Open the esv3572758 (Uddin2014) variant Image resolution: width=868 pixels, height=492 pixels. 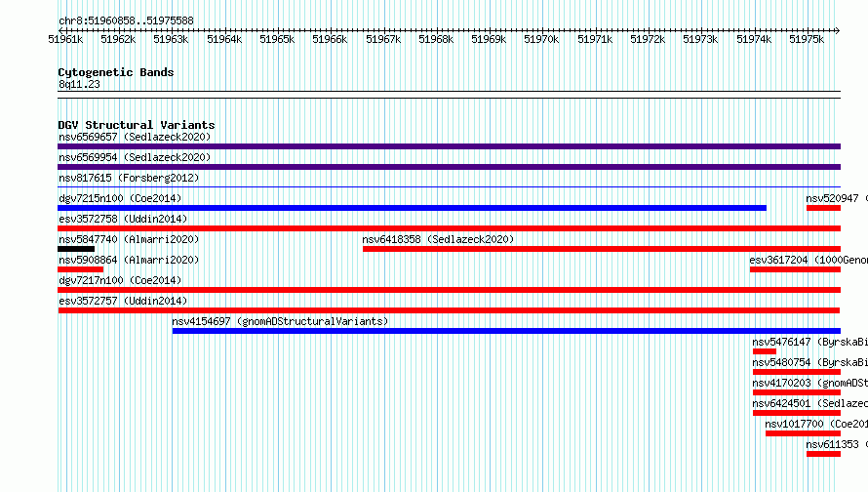(123, 219)
